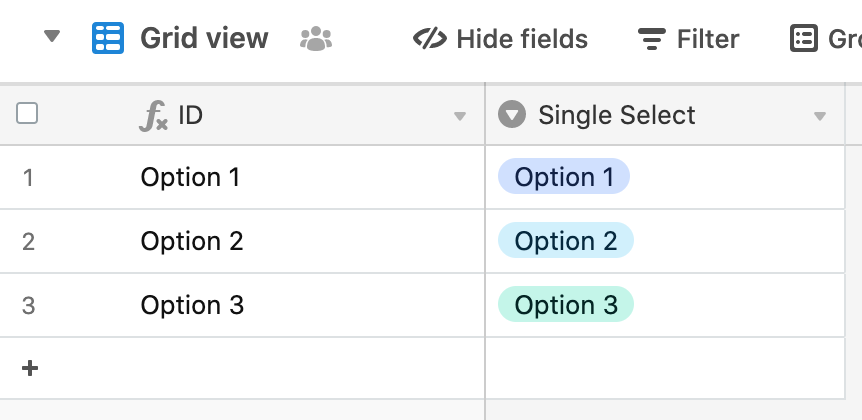This screenshot has height=420, width=862.
Task: Click the formula fx icon in ID header
Action: [153, 116]
